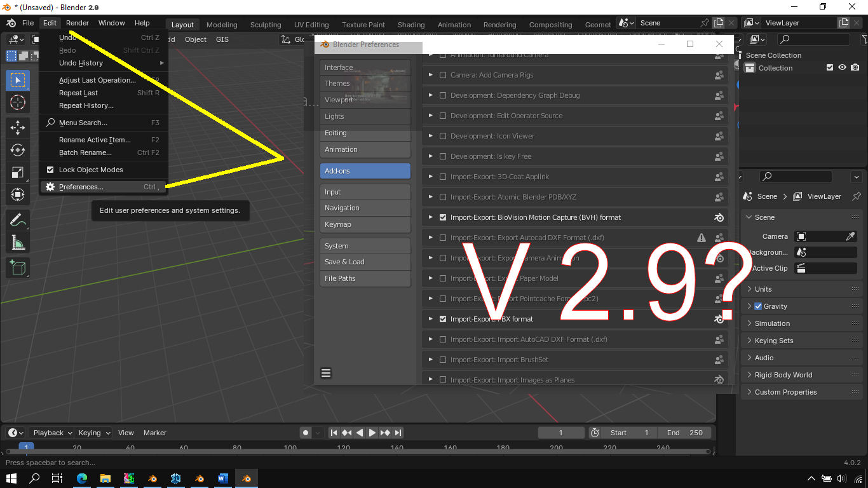Screen dimensions: 868x488
Task: Open Microsoft Word from taskbar
Action: (222, 478)
